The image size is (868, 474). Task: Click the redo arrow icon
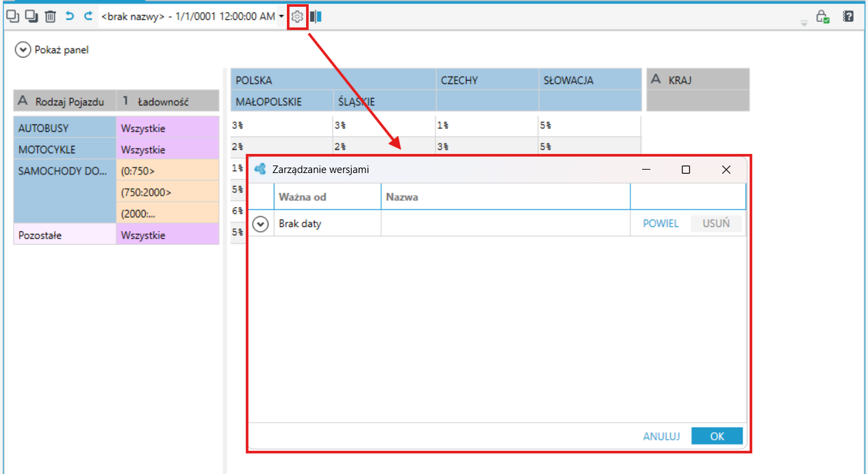tap(88, 16)
